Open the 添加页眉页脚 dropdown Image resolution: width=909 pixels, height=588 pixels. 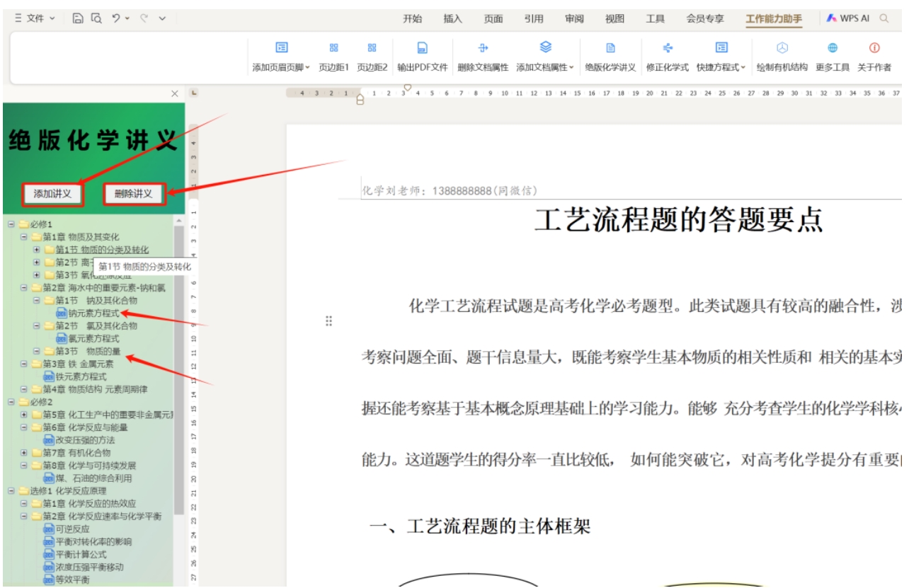281,67
